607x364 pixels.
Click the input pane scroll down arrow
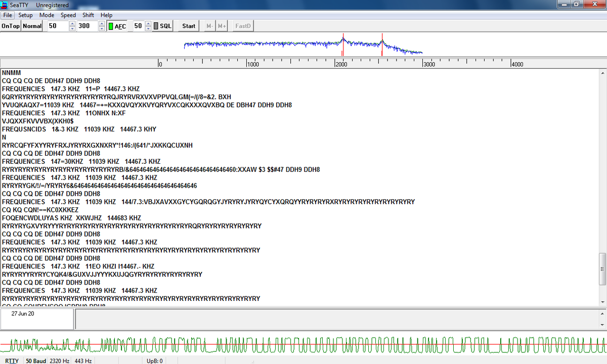pos(602,325)
